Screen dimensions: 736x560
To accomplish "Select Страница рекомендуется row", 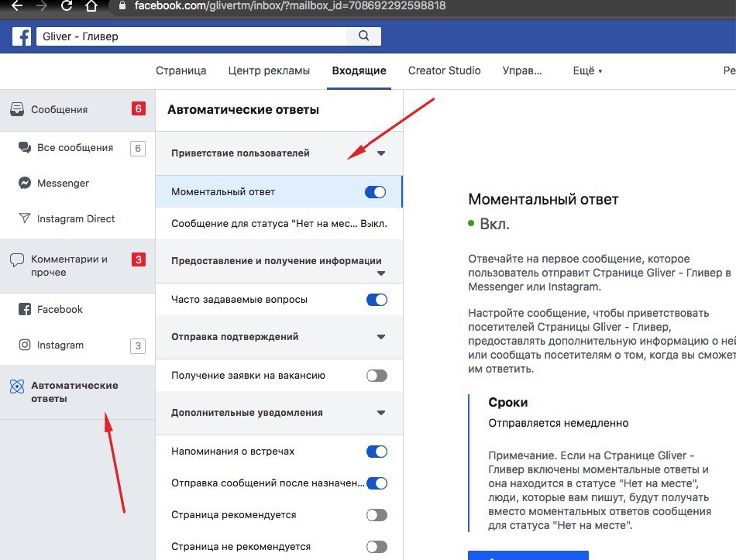I will pos(279,515).
